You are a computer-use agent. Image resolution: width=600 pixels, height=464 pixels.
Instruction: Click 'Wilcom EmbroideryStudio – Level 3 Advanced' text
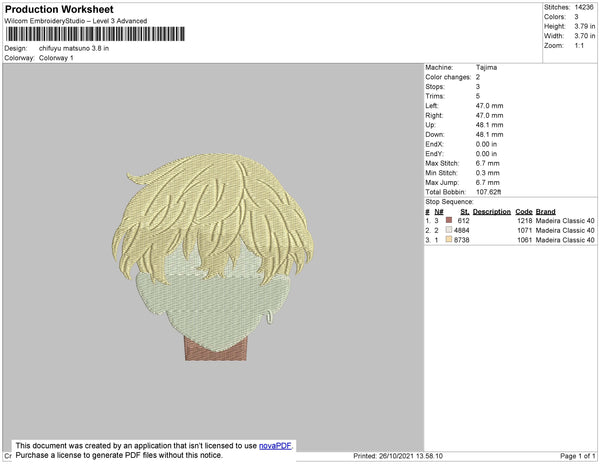click(x=76, y=21)
